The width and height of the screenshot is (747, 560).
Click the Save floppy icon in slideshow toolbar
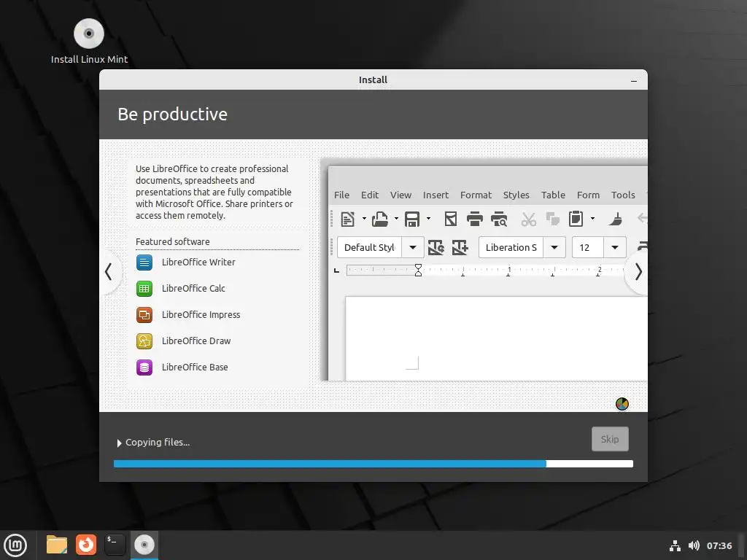(x=412, y=219)
